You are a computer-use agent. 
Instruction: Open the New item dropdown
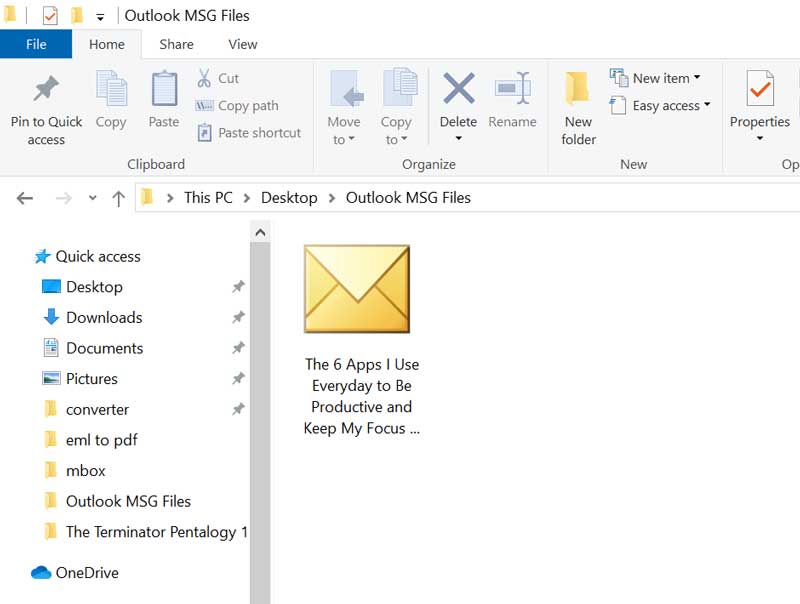click(x=656, y=78)
